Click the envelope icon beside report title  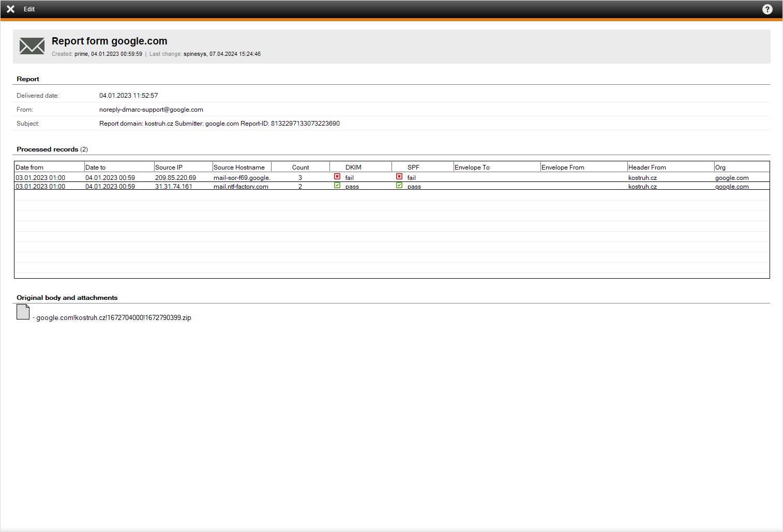tap(32, 46)
